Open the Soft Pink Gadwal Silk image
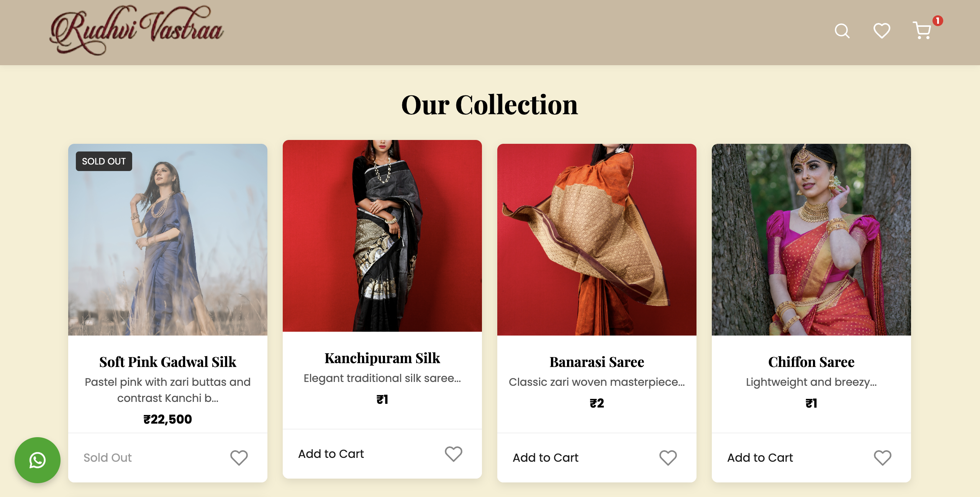This screenshot has width=980, height=497. tap(168, 240)
